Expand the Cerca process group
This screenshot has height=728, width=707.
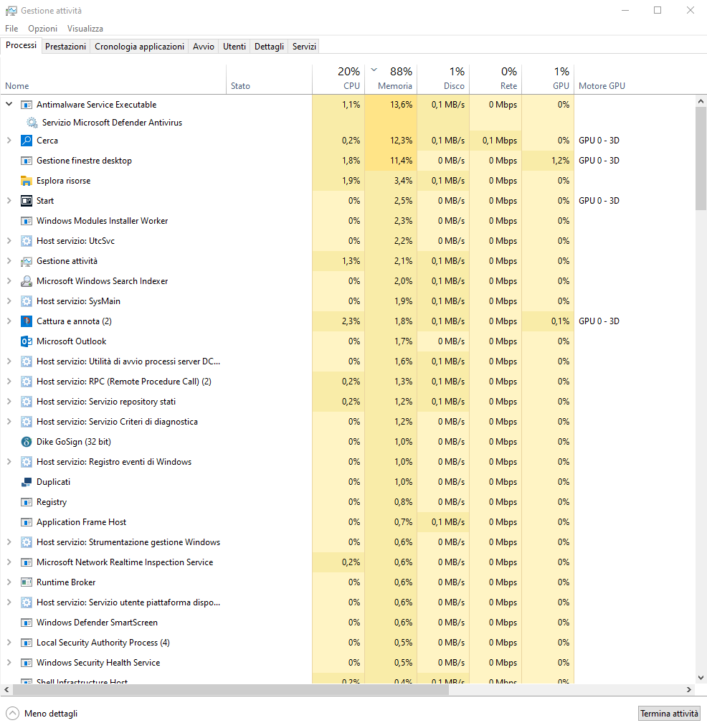click(x=9, y=140)
